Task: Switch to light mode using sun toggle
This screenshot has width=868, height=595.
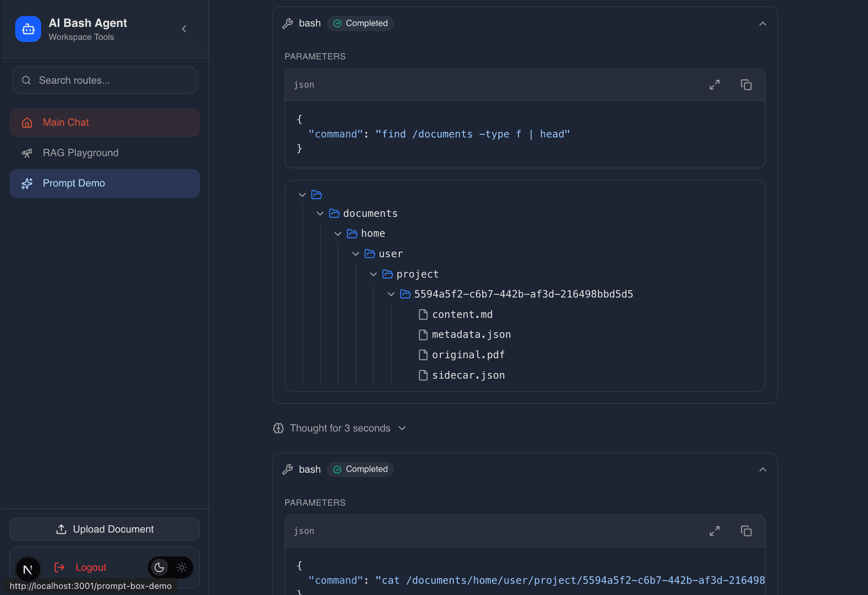Action: [x=182, y=567]
